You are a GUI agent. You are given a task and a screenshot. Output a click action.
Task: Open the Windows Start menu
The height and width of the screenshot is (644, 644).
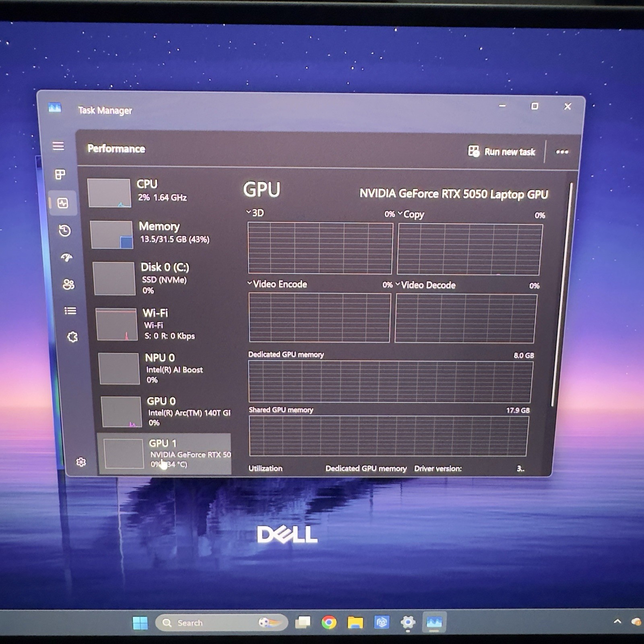pos(140,623)
